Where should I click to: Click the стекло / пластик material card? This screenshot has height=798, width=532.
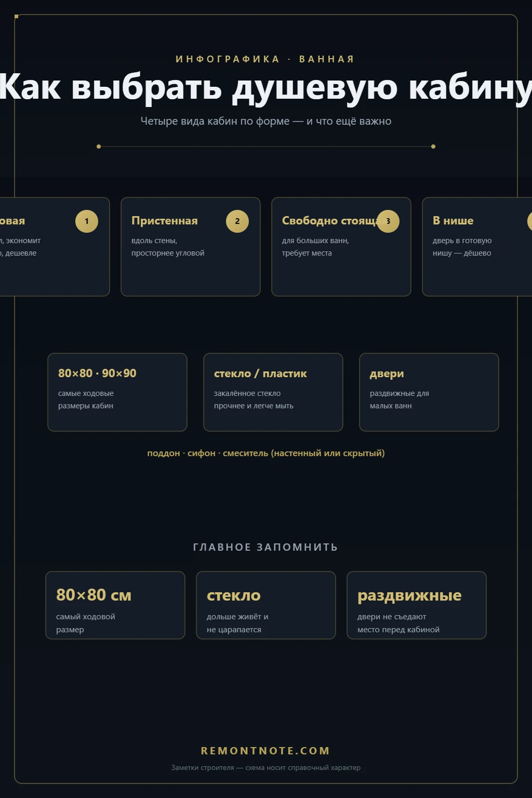pyautogui.click(x=273, y=392)
